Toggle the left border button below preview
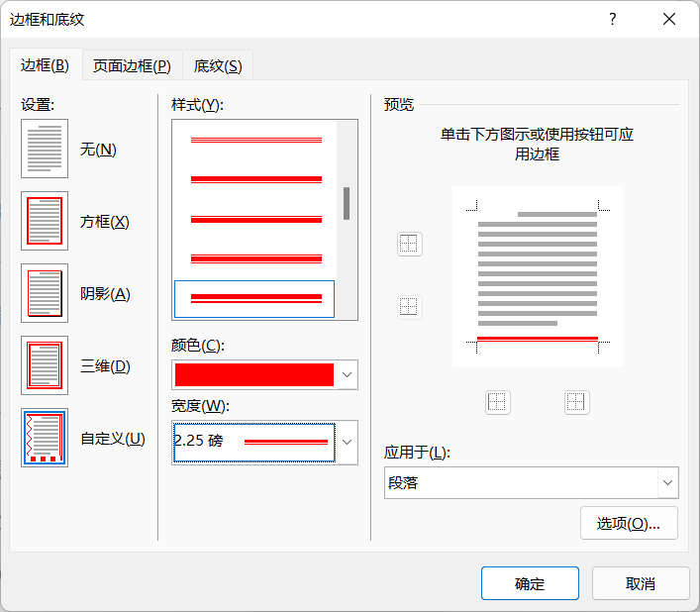The image size is (700, 612). click(497, 402)
